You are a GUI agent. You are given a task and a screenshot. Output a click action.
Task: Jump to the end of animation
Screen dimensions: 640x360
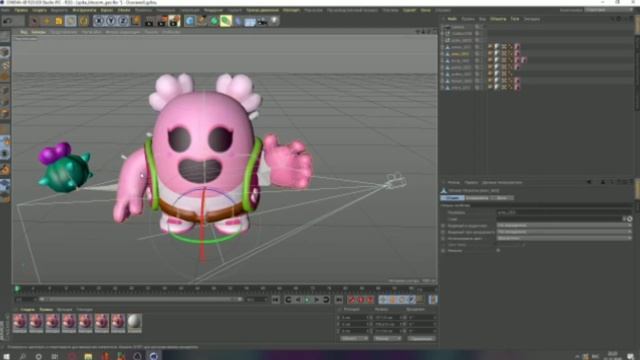click(339, 300)
